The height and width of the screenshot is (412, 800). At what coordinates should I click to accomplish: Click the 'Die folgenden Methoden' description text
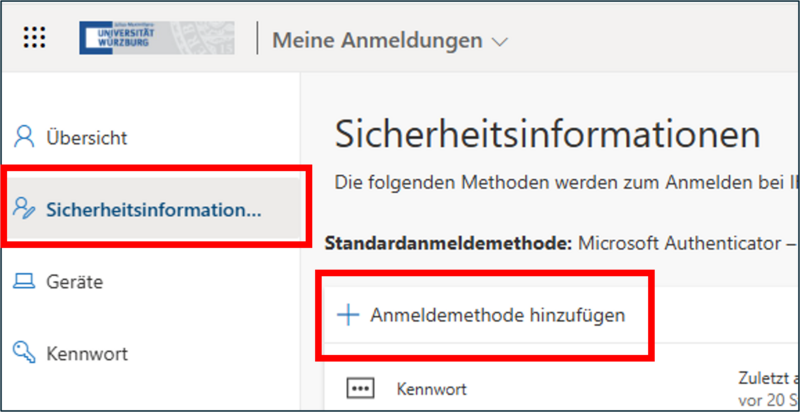(x=560, y=183)
